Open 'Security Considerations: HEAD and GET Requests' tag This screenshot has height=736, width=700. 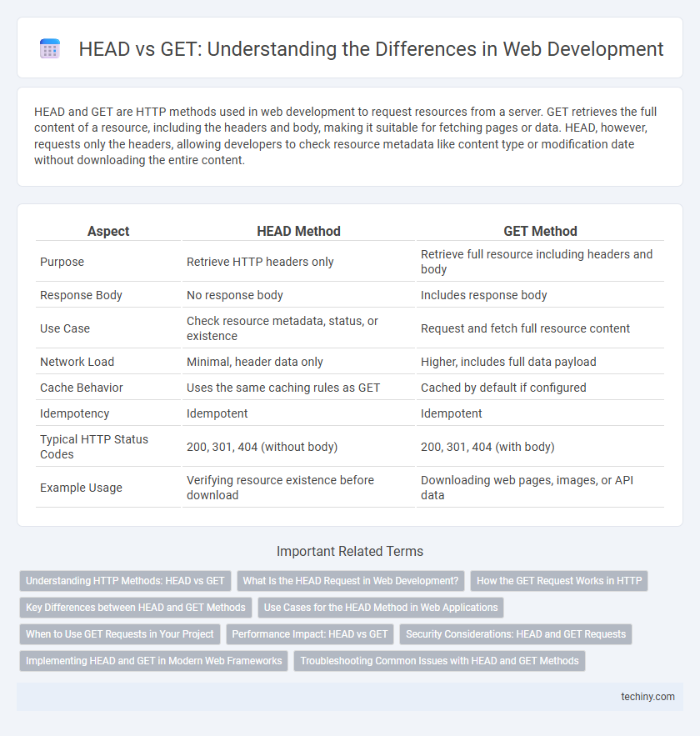(x=516, y=634)
